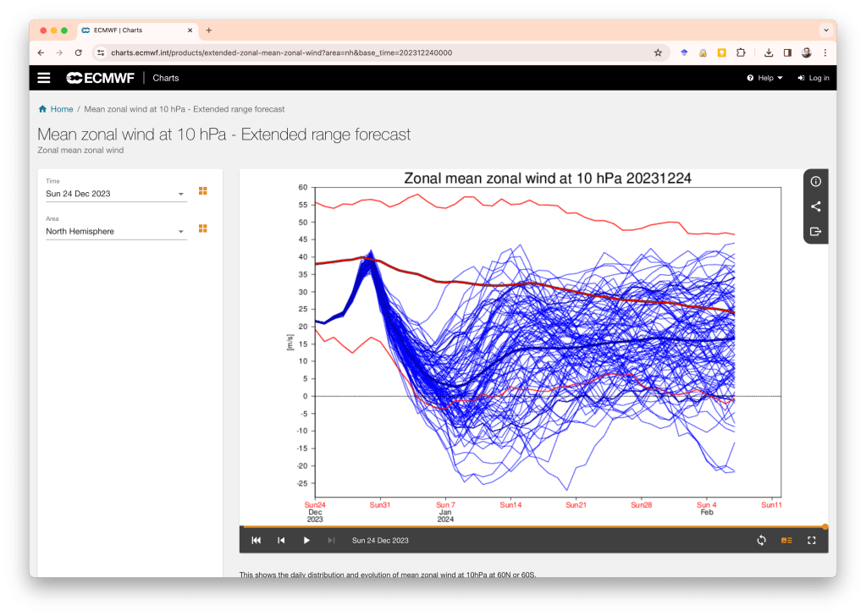866x616 pixels.
Task: Expand the Area dropdown
Action: click(115, 232)
